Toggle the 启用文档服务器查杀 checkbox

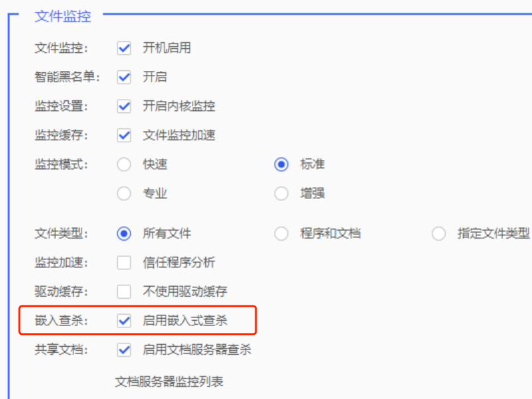pyautogui.click(x=124, y=350)
